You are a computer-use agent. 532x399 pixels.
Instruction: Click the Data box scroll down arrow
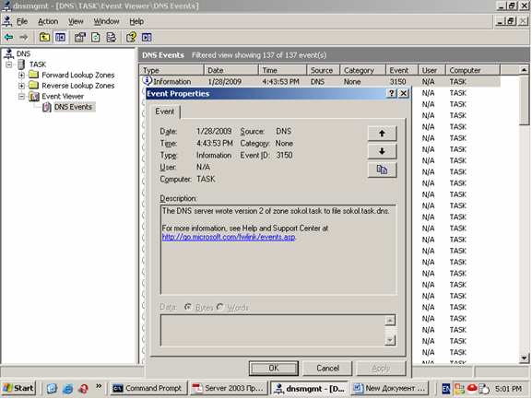tap(390, 340)
